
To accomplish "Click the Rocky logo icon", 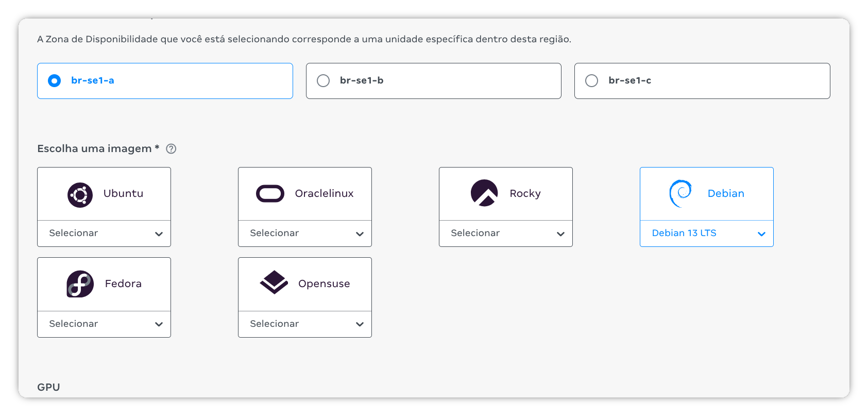I will tap(484, 193).
